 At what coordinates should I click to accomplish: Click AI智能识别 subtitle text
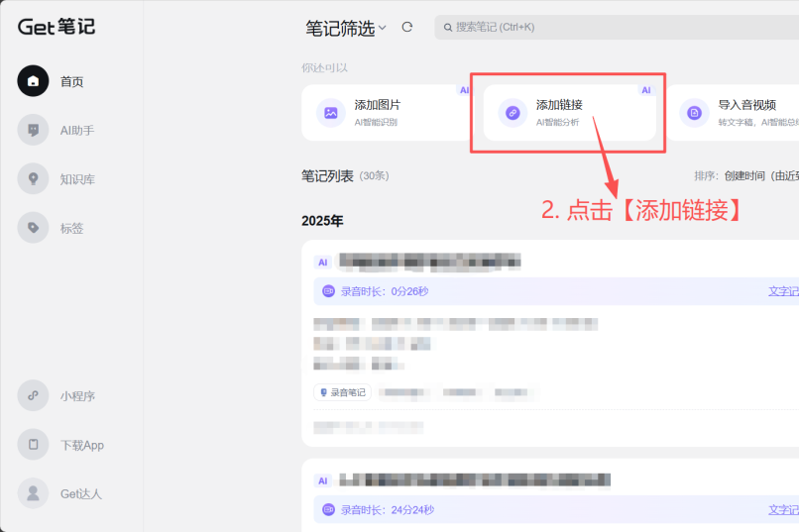[x=376, y=122]
